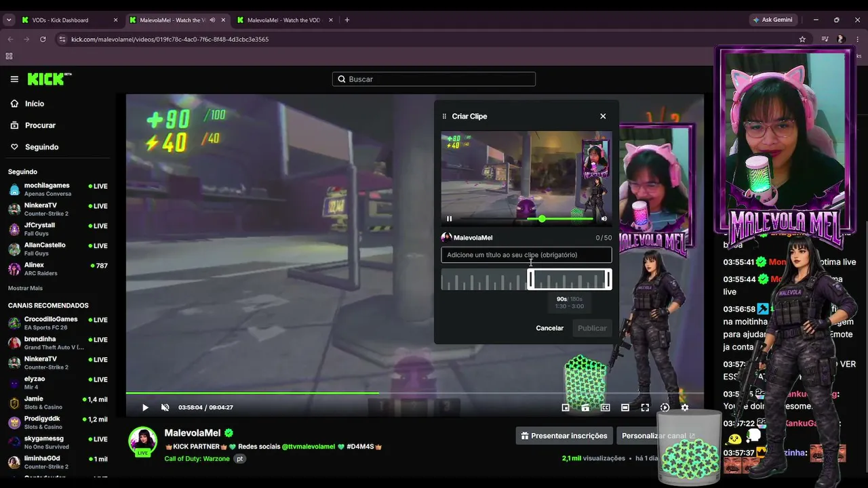868x488 pixels.
Task: Click the pt language tag
Action: (239, 459)
